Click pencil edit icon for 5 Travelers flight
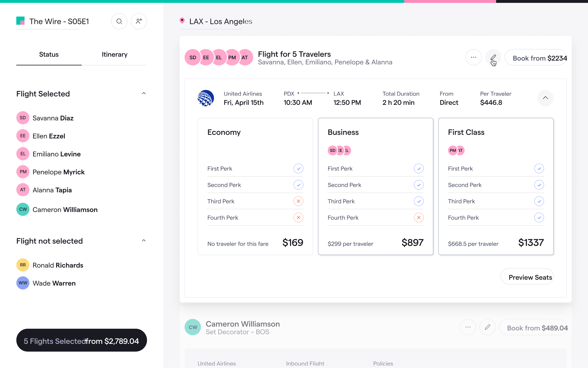The width and height of the screenshot is (588, 368). click(493, 58)
